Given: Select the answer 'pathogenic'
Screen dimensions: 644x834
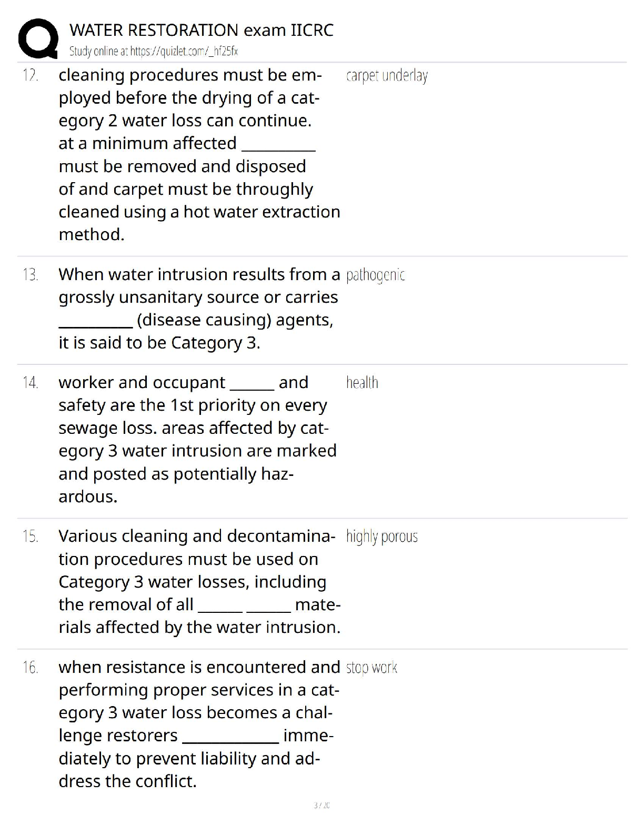Looking at the screenshot, I should 375,275.
